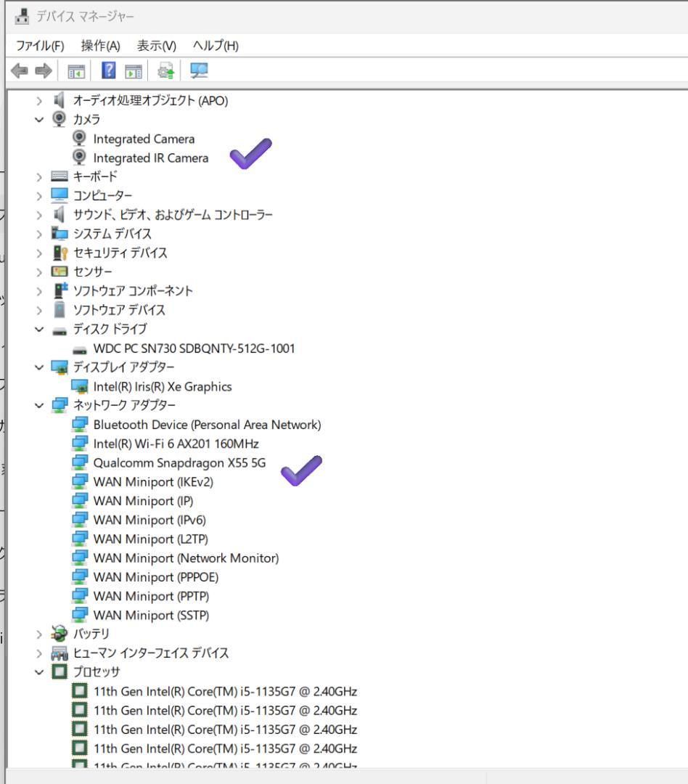This screenshot has height=784, width=688.
Task: Open the 表示(V) menu
Action: coord(157,46)
